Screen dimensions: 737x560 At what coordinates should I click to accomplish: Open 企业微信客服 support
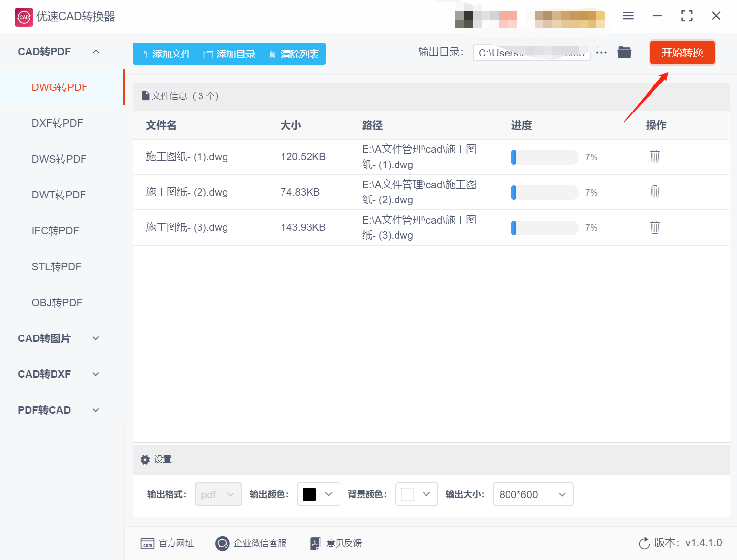point(251,543)
